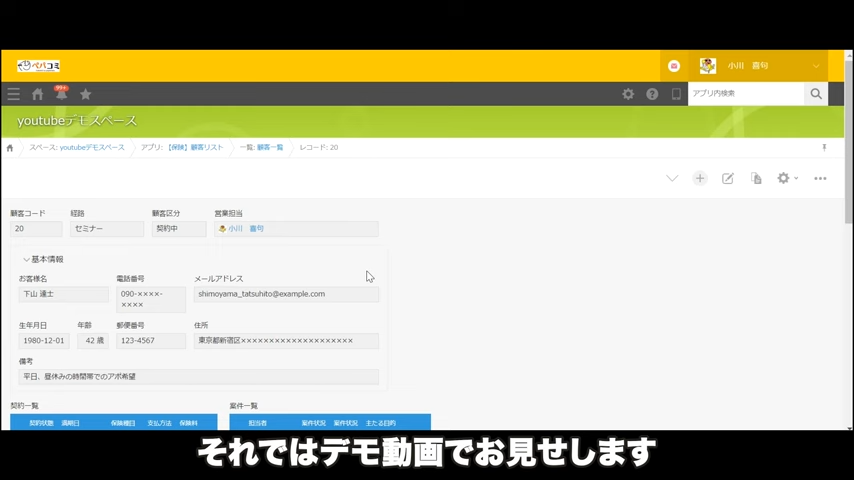This screenshot has width=854, height=480.
Task: Open bookmarks star icon
Action: pyautogui.click(x=86, y=94)
